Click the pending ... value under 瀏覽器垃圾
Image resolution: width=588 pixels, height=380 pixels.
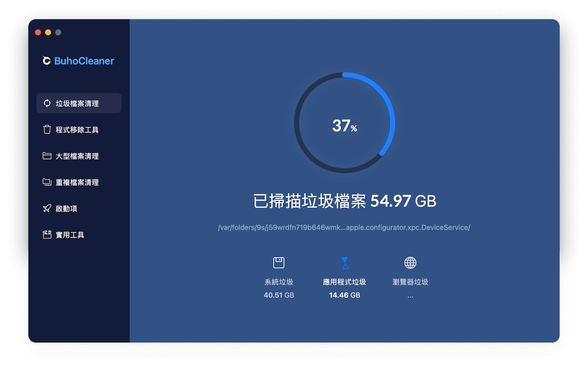410,296
